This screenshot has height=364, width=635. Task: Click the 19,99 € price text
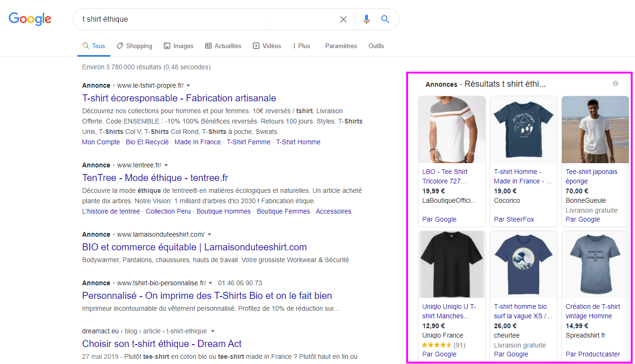click(x=434, y=191)
